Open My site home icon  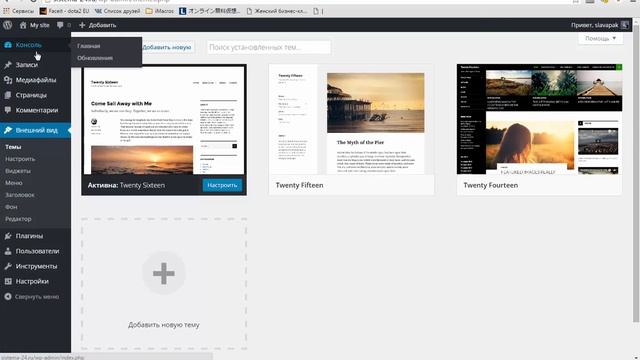23,25
